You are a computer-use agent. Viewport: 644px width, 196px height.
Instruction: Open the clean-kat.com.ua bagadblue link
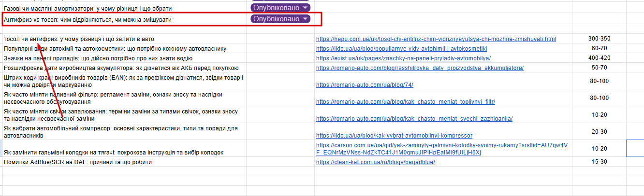pyautogui.click(x=376, y=162)
